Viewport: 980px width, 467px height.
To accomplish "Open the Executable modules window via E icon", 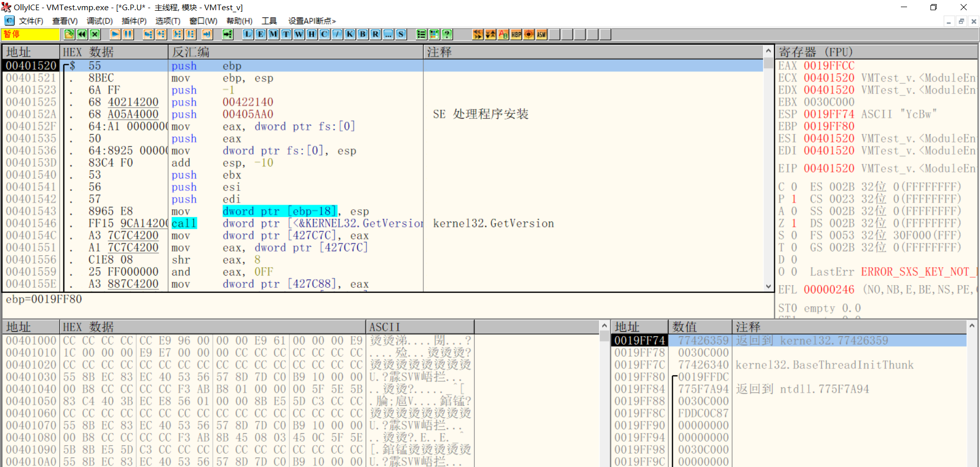I will point(260,34).
